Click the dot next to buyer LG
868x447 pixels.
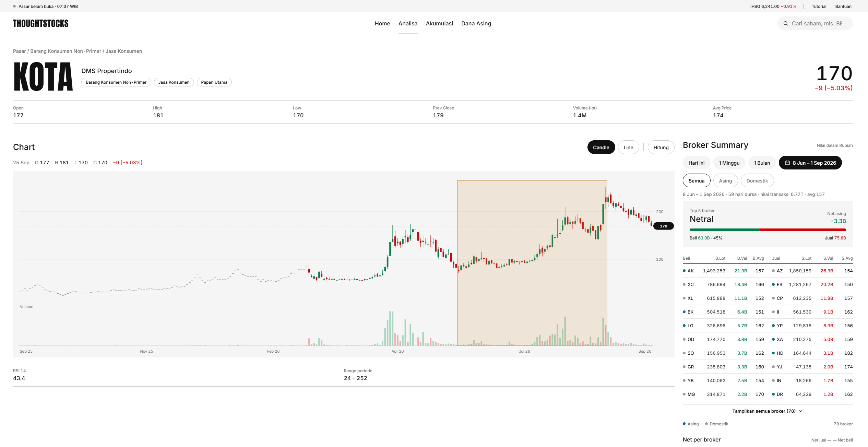684,326
